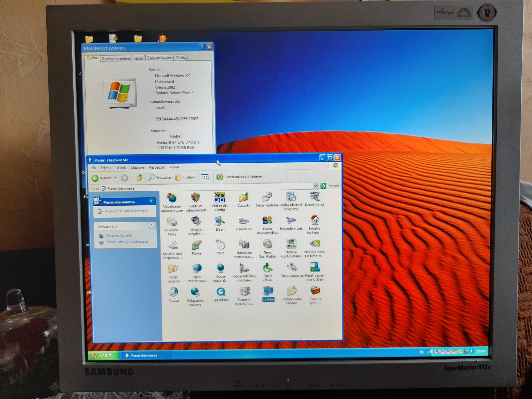532x399 pixels.
Task: Click the Przejdź go button
Action: pyautogui.click(x=330, y=186)
